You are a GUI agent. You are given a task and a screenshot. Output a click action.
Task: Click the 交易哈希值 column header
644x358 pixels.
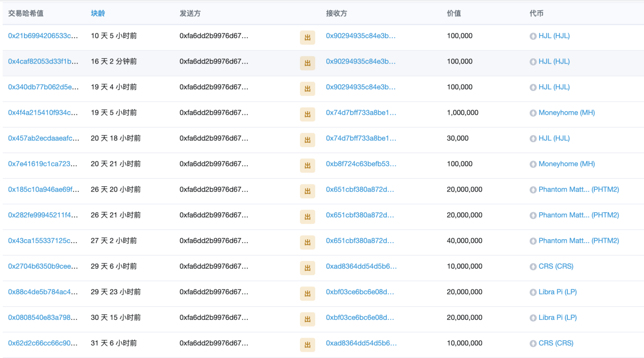click(x=26, y=13)
